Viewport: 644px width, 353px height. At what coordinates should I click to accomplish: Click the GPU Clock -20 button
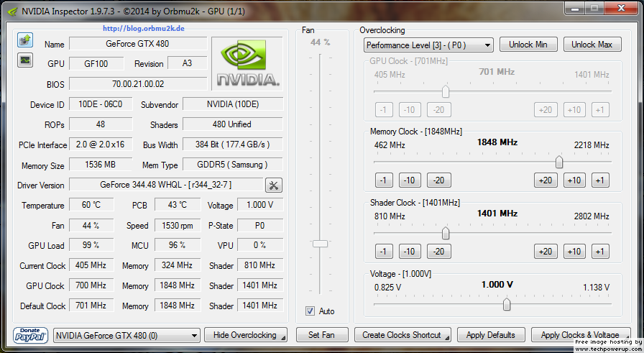click(x=439, y=110)
